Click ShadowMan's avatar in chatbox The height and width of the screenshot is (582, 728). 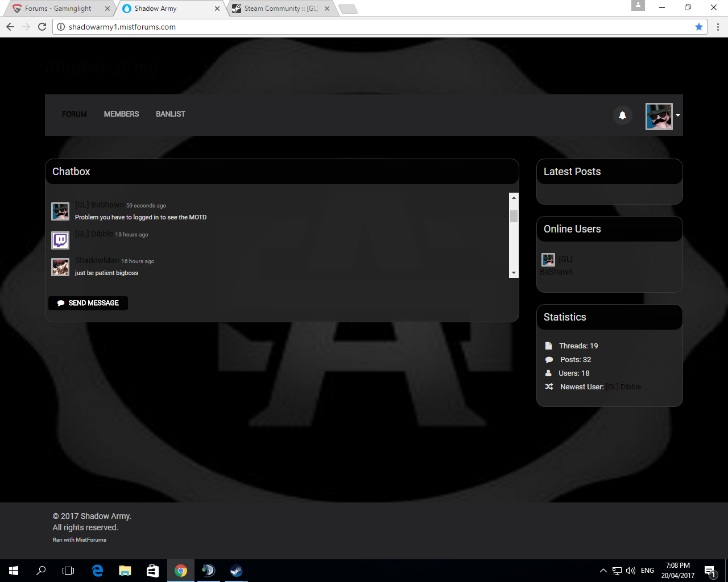pos(60,267)
